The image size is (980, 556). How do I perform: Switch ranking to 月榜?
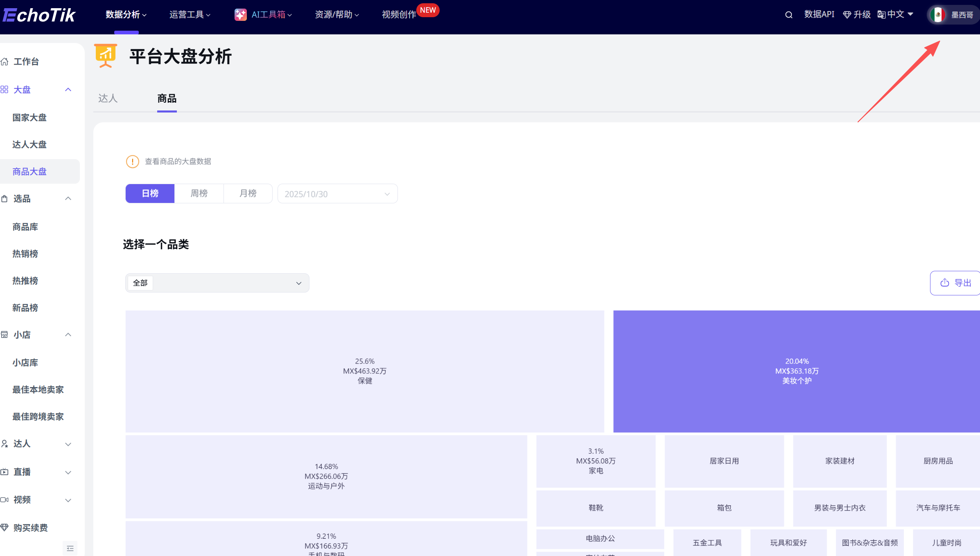[248, 193]
